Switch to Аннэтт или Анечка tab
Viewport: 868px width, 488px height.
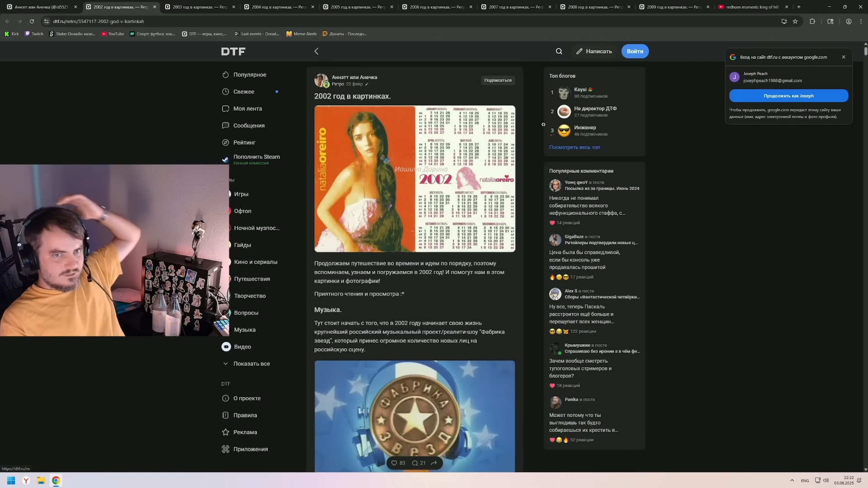tap(42, 7)
